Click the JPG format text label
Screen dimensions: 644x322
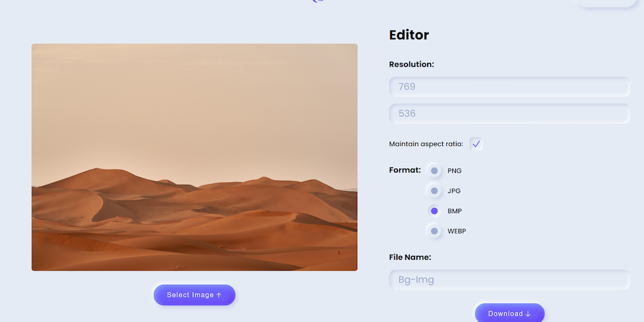[454, 191]
